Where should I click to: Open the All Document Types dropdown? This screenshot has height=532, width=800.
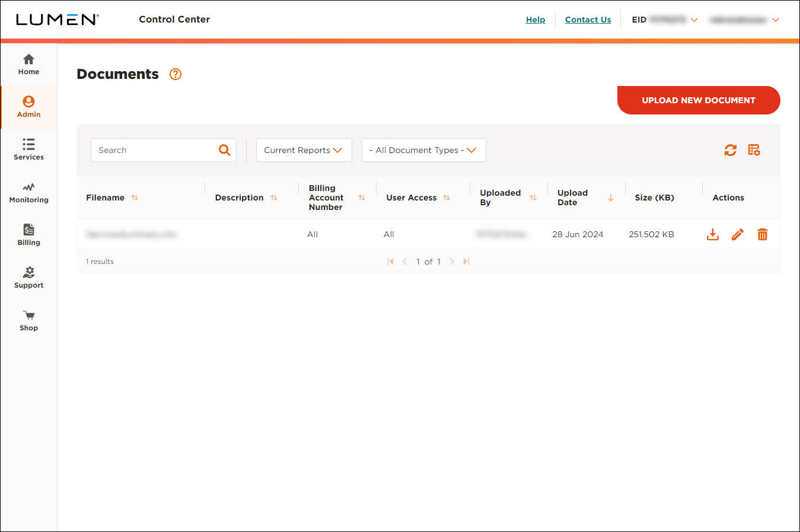(x=424, y=150)
